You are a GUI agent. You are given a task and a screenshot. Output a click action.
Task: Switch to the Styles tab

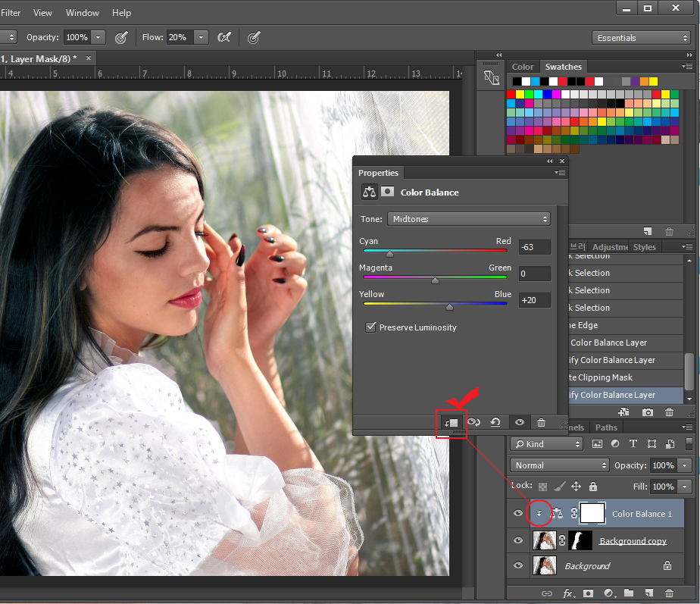[x=645, y=247]
